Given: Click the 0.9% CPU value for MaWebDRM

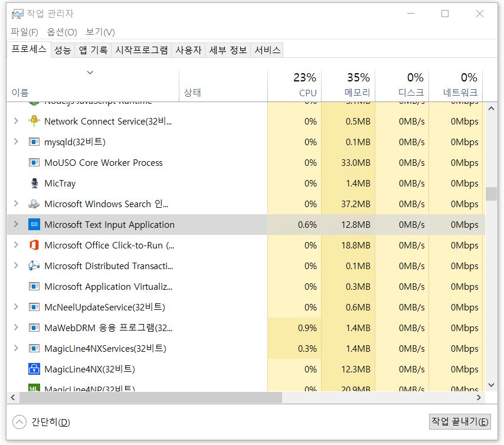Looking at the screenshot, I should 307,328.
